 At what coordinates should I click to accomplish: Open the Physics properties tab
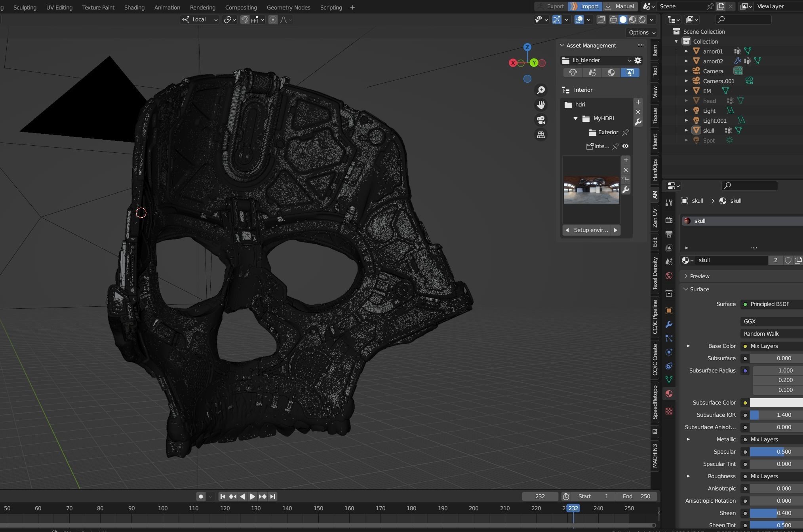click(x=669, y=352)
